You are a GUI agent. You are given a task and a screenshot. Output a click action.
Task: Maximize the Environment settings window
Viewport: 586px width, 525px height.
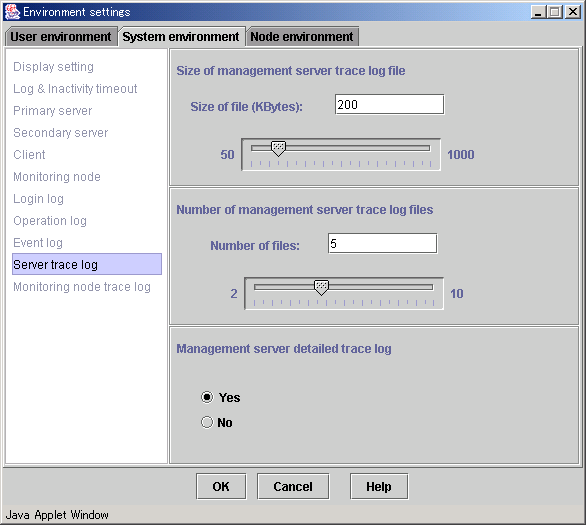point(555,12)
